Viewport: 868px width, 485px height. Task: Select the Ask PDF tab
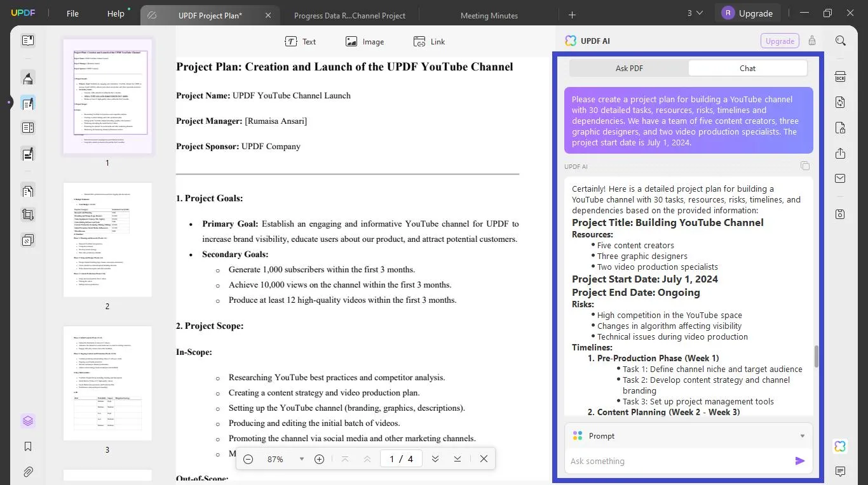coord(629,68)
